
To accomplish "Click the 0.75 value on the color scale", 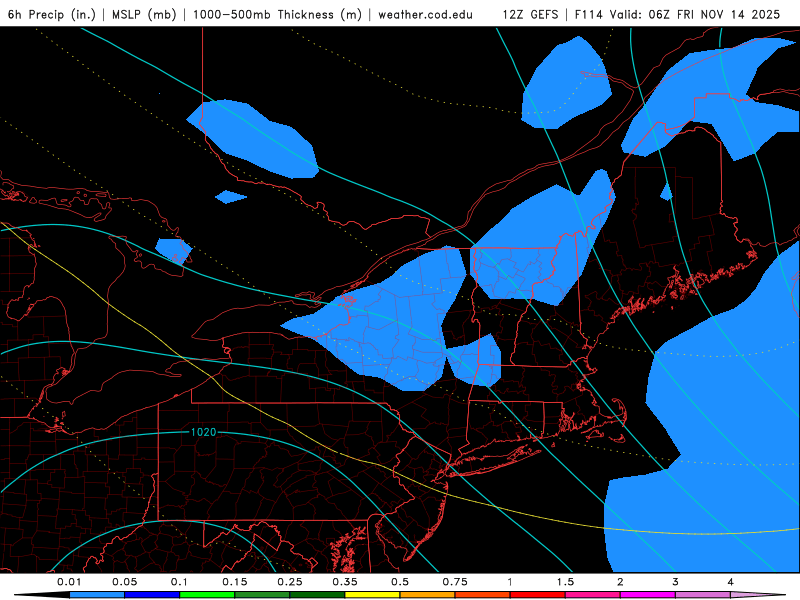I will point(455,582).
